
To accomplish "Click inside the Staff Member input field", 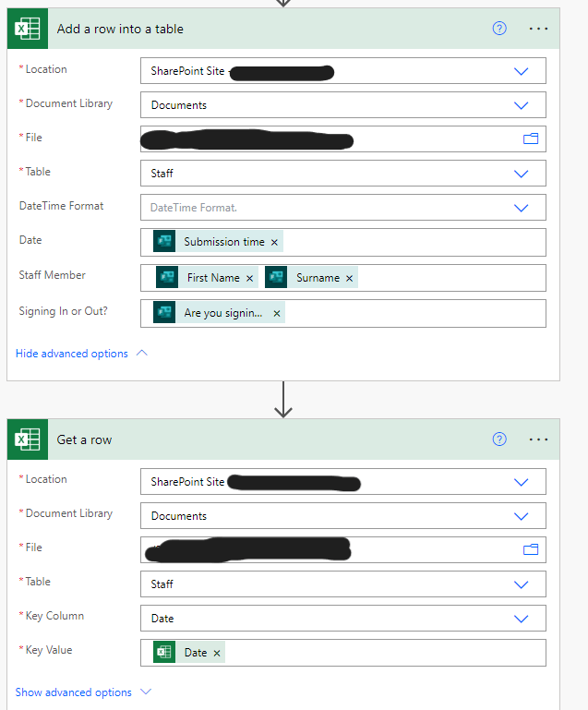I will pos(343,278).
